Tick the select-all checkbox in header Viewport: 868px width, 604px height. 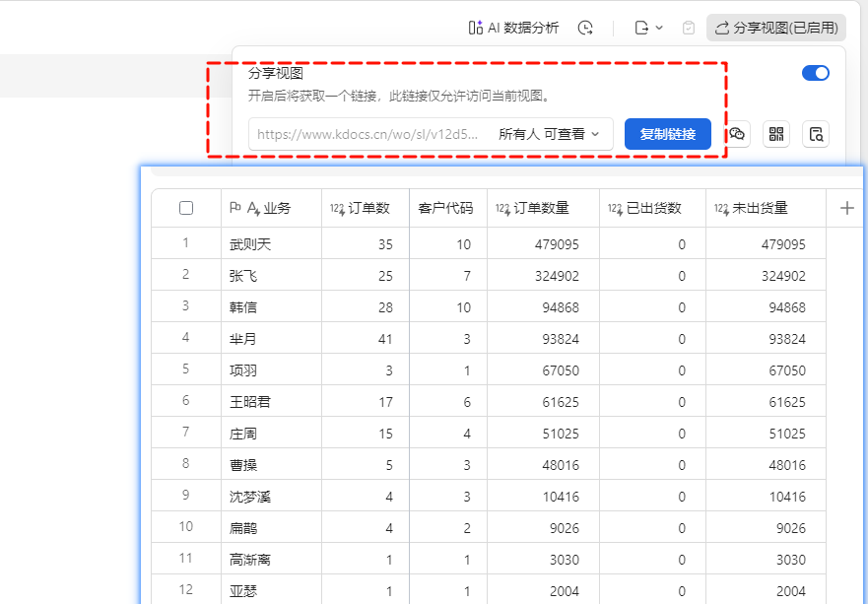pyautogui.click(x=186, y=208)
